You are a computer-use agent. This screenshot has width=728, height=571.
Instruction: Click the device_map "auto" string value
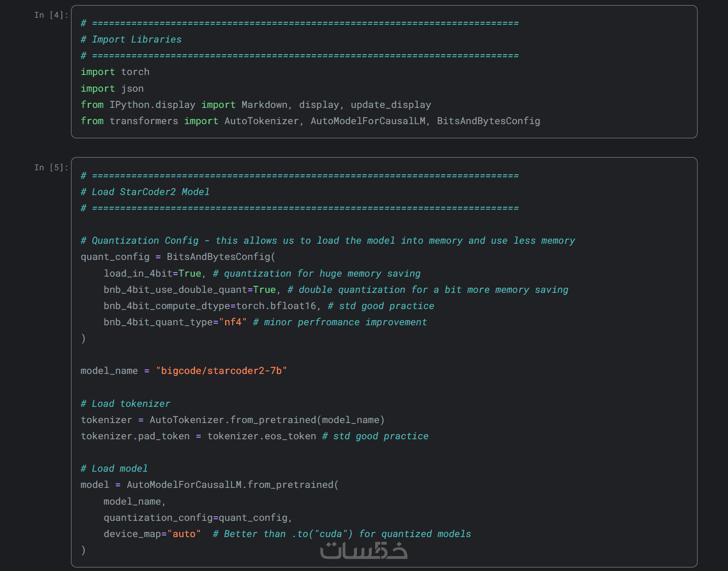point(184,534)
